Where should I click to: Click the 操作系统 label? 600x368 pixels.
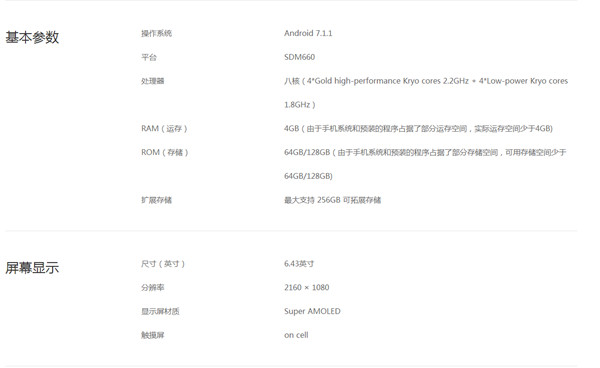click(157, 33)
